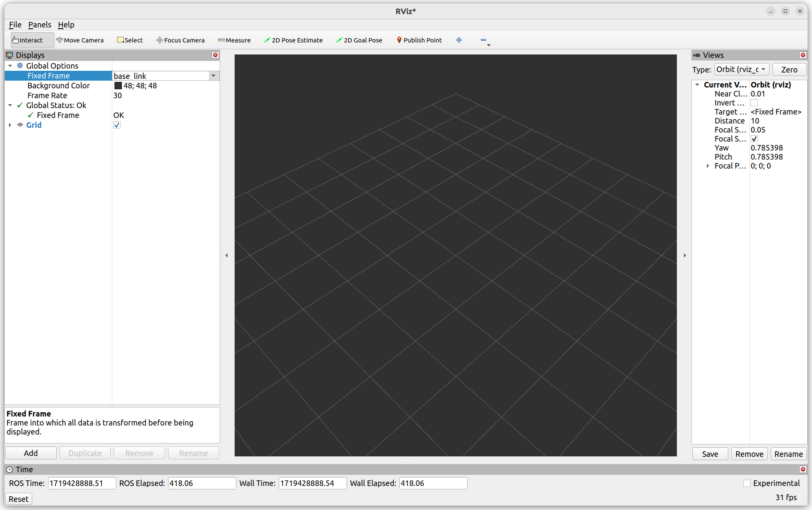The image size is (812, 510).
Task: Activate the Move Camera tool
Action: coord(80,40)
